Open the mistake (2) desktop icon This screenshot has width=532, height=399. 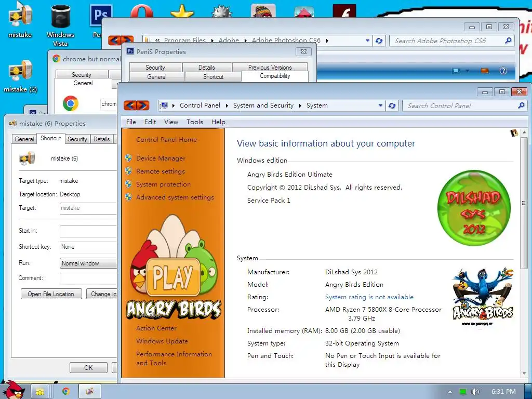[20, 71]
